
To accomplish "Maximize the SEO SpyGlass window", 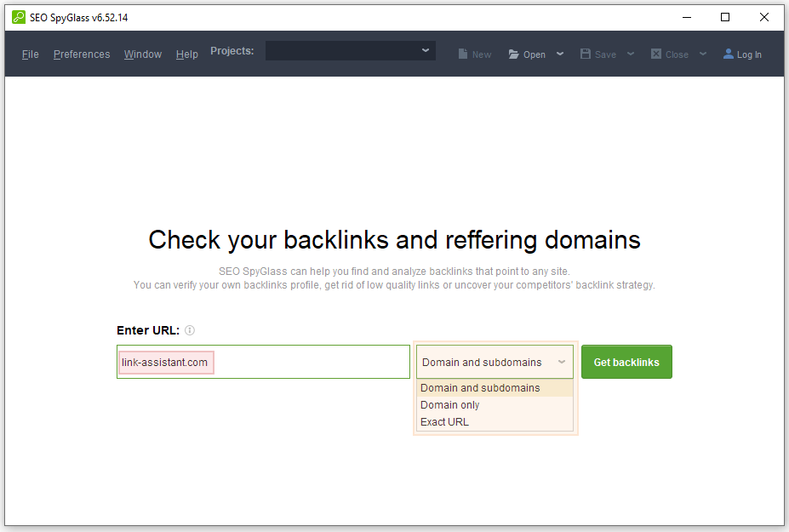I will coord(725,17).
